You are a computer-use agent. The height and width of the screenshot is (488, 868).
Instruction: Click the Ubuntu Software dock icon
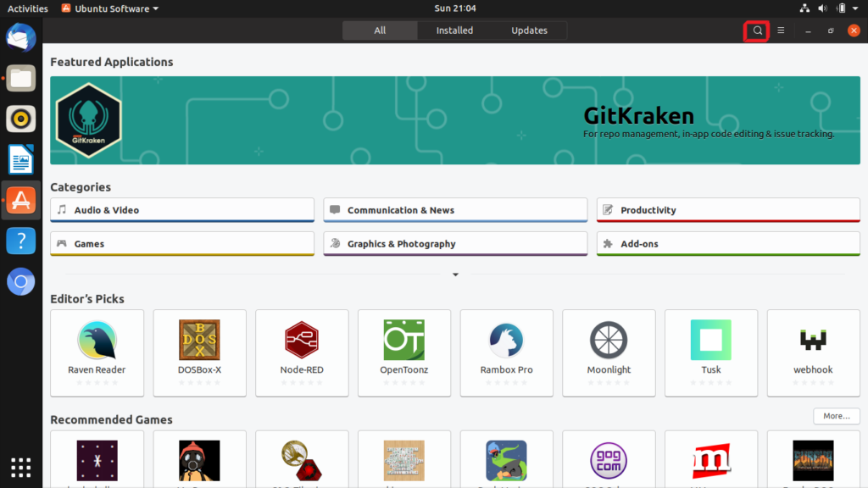21,200
